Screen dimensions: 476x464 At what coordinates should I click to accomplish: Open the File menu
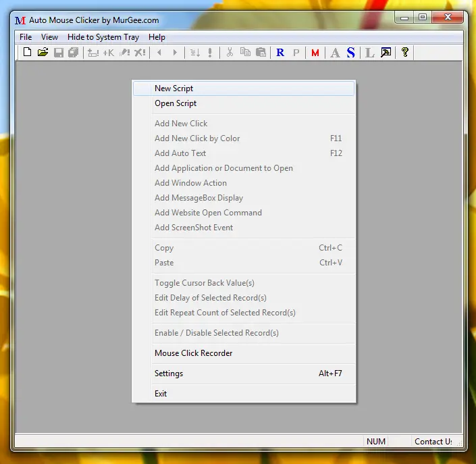[26, 37]
